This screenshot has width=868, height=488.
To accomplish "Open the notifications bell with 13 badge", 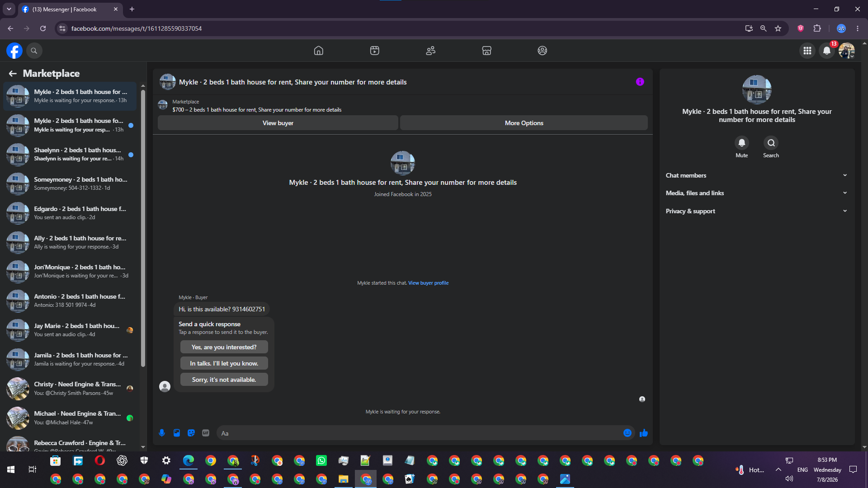I will coord(827,51).
